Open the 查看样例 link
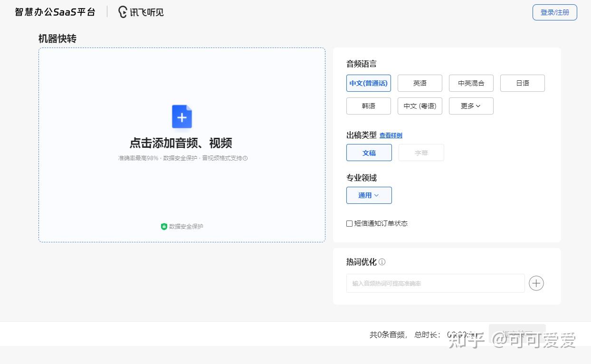This screenshot has width=591, height=364. (391, 135)
